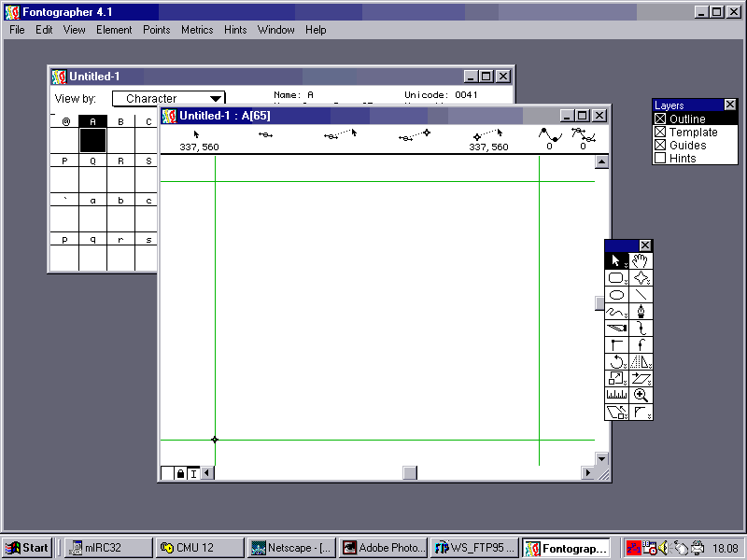Open the View by Character dropdown
Viewport: 747px width, 560px height.
click(x=169, y=99)
